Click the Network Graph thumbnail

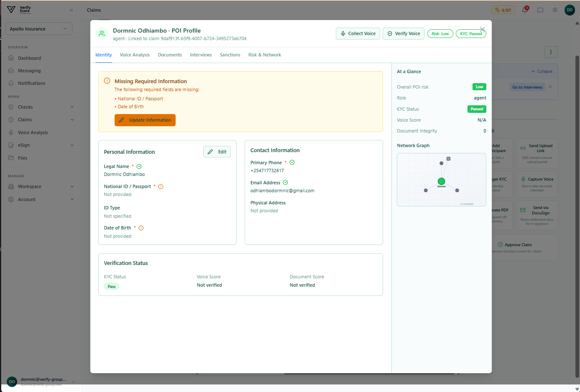(x=442, y=180)
